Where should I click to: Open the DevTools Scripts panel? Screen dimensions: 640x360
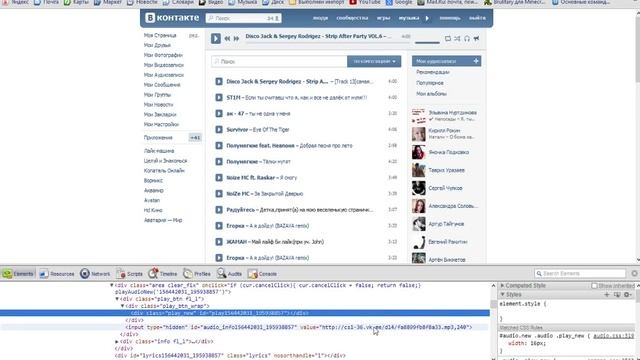click(x=129, y=274)
